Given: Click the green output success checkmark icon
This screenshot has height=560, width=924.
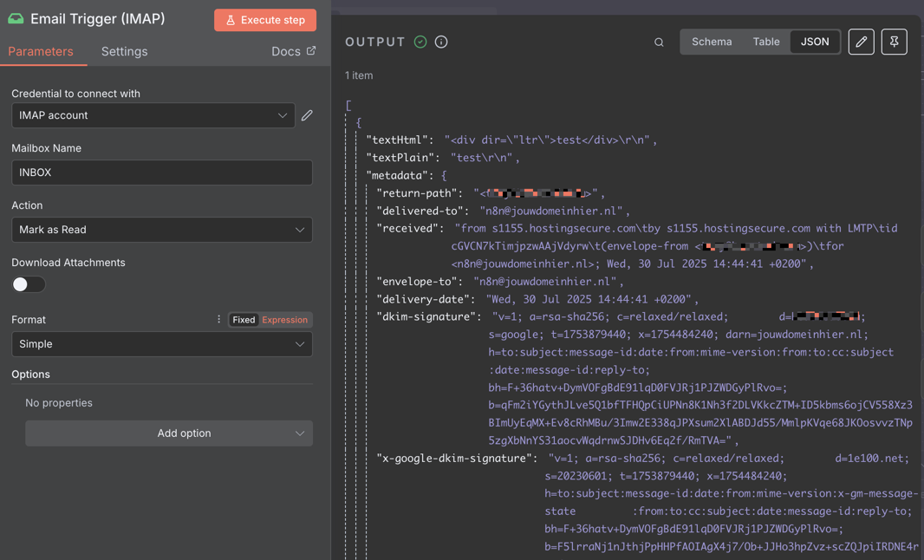Looking at the screenshot, I should [420, 42].
